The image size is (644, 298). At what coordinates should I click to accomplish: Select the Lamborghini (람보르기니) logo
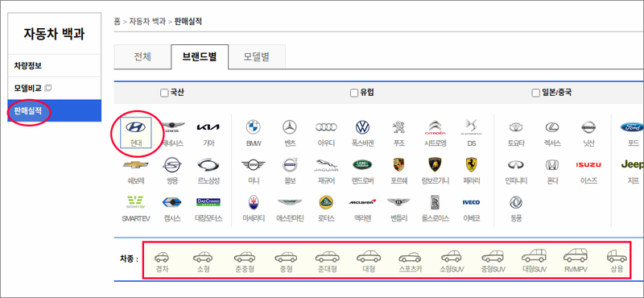point(435,165)
